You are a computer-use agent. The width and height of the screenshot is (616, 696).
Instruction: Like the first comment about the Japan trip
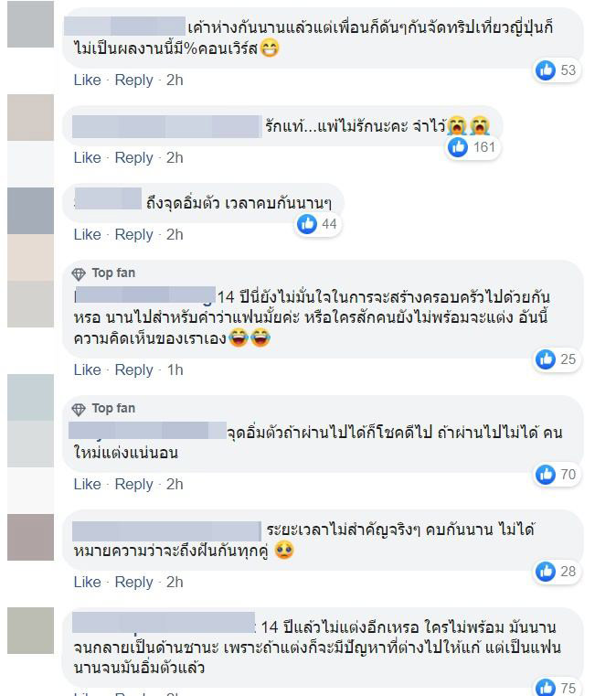(x=88, y=80)
